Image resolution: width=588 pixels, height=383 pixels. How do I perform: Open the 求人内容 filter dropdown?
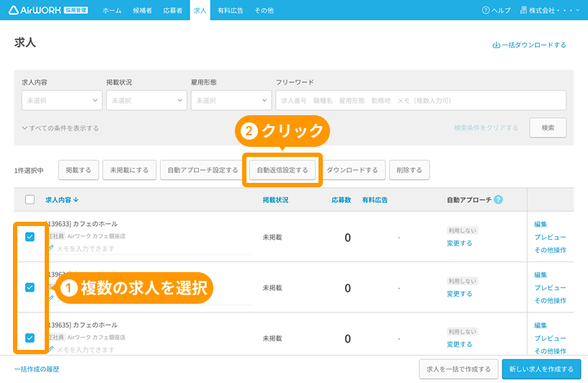click(x=62, y=101)
